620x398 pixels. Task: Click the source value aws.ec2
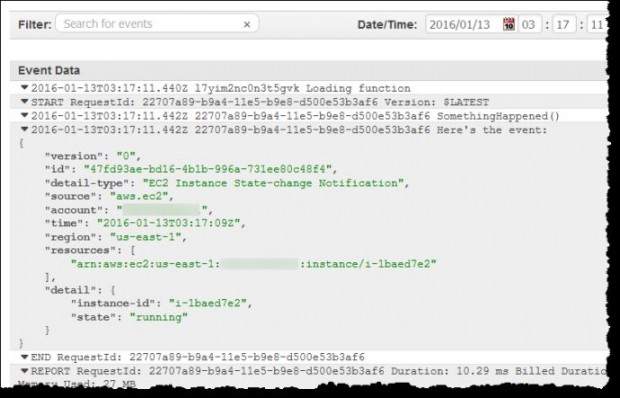139,196
